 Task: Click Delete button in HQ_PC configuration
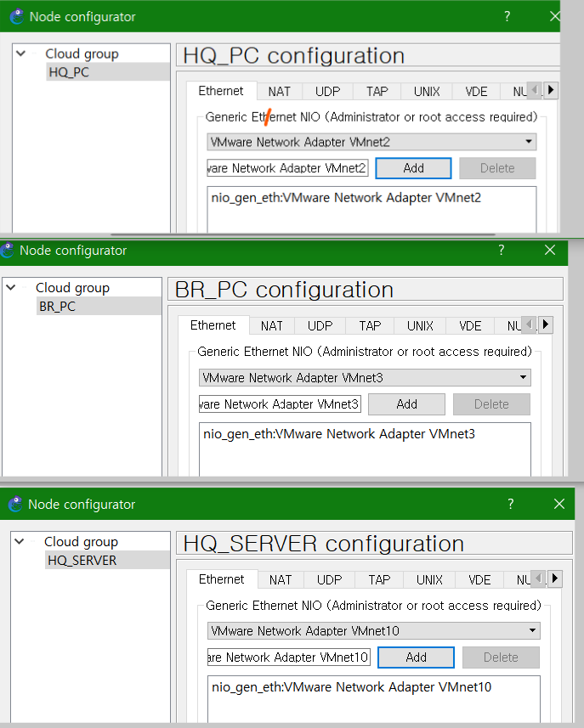(x=497, y=168)
